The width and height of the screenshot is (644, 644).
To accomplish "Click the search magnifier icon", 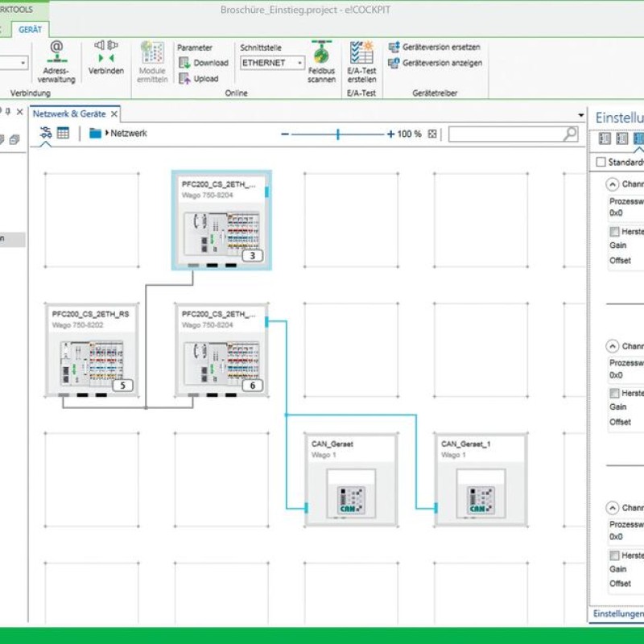I will click(x=570, y=134).
